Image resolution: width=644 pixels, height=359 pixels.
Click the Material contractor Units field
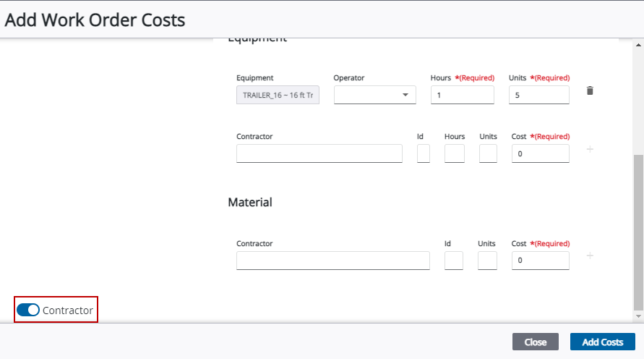pos(487,261)
